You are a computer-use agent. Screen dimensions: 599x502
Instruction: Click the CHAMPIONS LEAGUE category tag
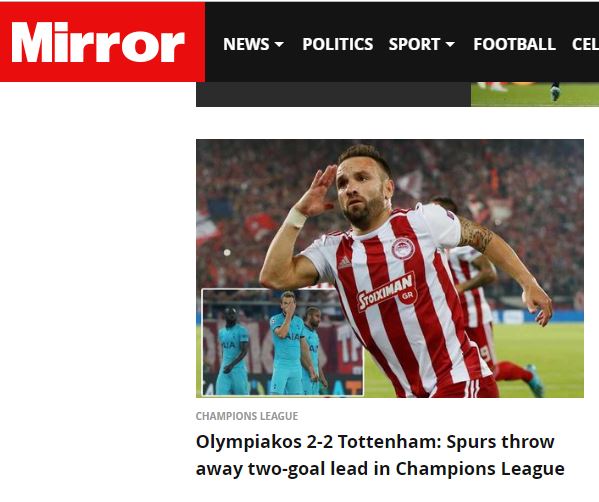247,416
